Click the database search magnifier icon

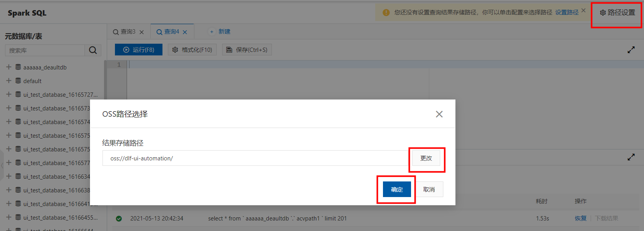point(93,50)
